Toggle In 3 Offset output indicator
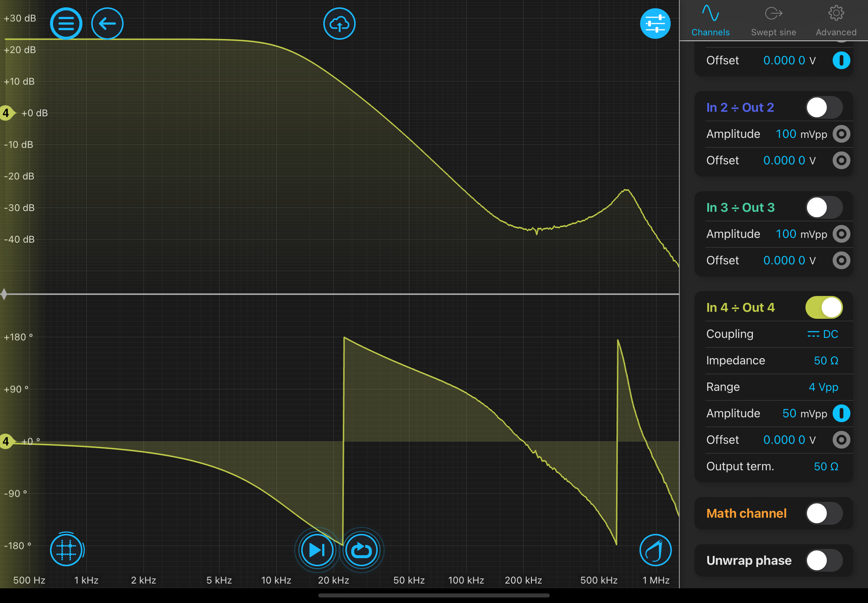Screen dimensions: 868x603 841,260
